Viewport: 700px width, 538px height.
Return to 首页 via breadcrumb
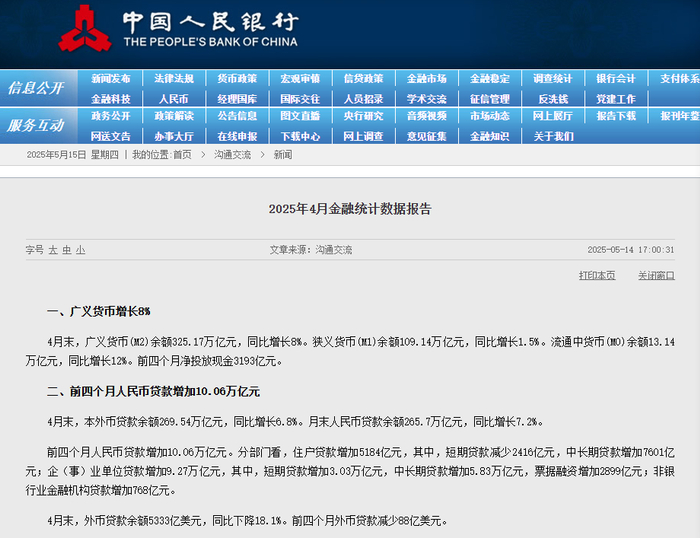182,155
